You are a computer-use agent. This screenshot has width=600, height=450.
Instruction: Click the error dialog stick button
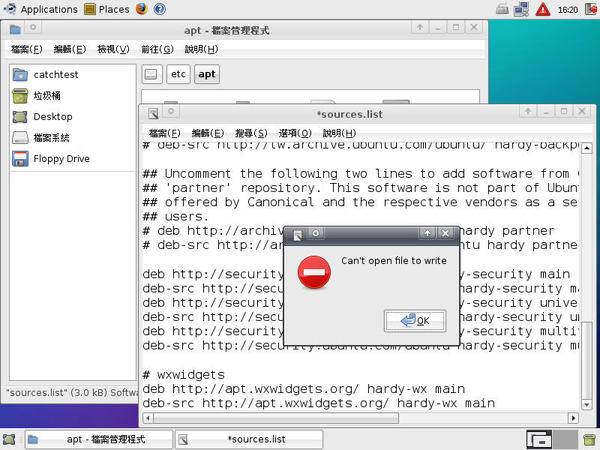[x=316, y=233]
